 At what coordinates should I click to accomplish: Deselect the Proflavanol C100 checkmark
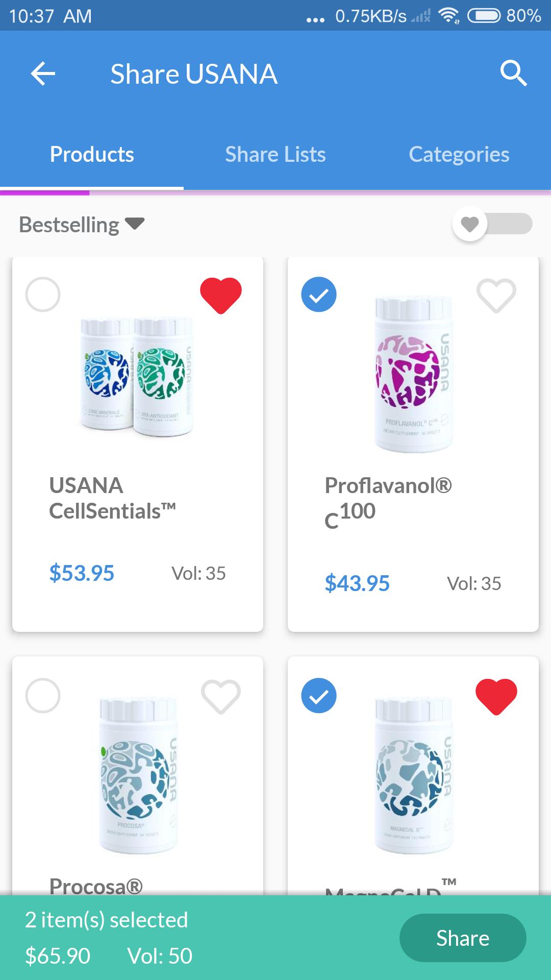coord(319,295)
